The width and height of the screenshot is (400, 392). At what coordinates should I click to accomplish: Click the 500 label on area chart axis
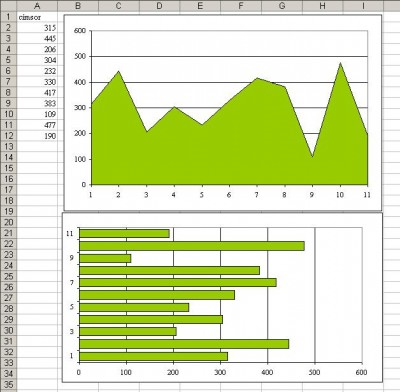(x=80, y=56)
